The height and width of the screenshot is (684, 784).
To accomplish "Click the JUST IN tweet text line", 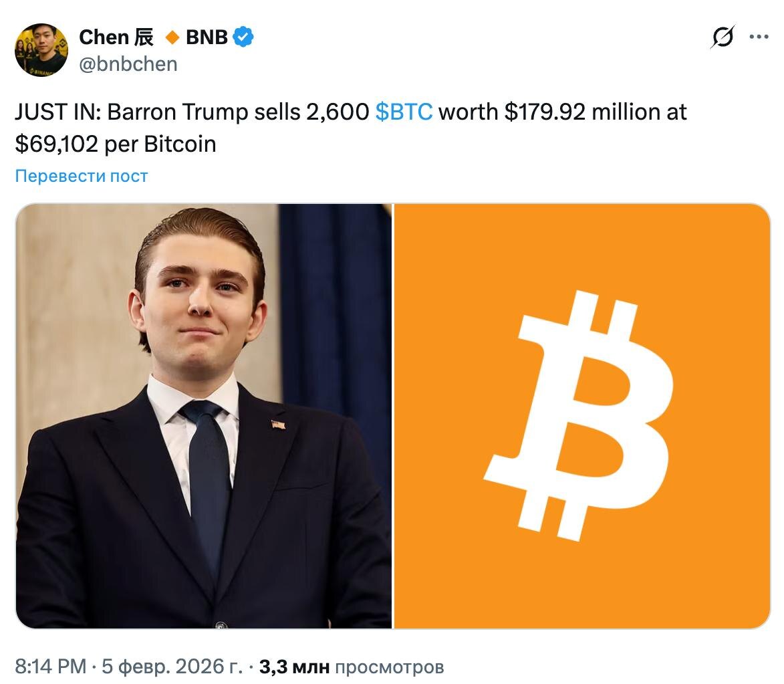I will pyautogui.click(x=350, y=112).
